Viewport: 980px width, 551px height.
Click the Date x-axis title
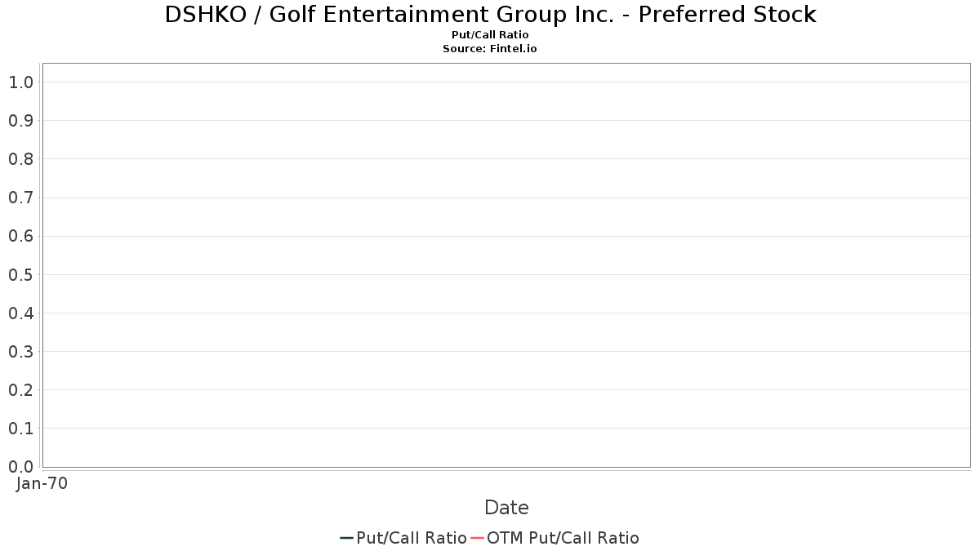(x=506, y=508)
